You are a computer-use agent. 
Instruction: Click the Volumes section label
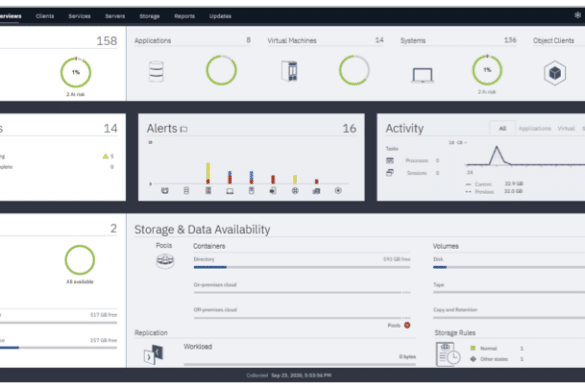coord(445,246)
